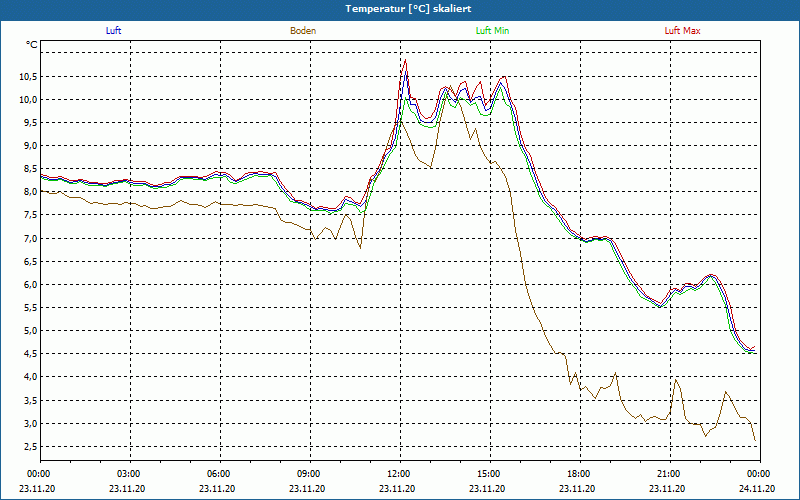Click the 8,5 y-axis value
This screenshot has width=800, height=500.
31,169
